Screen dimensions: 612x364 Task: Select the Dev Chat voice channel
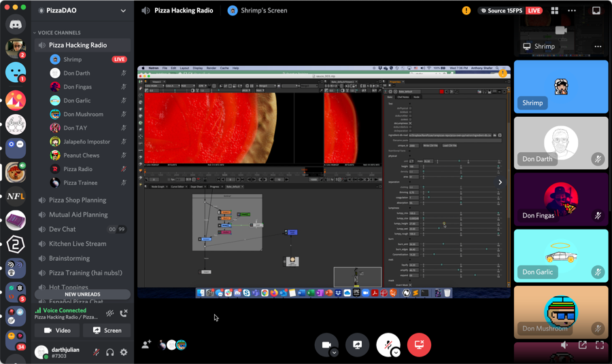click(63, 230)
